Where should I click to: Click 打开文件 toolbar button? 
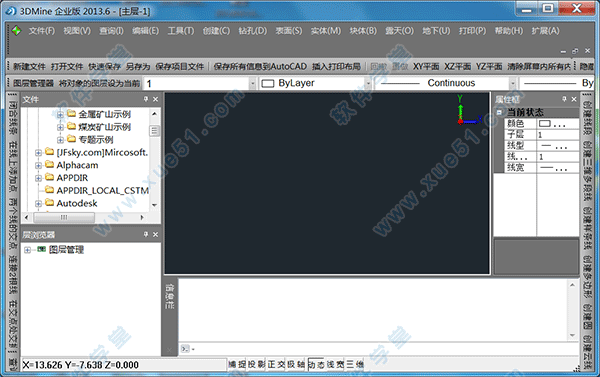click(67, 67)
